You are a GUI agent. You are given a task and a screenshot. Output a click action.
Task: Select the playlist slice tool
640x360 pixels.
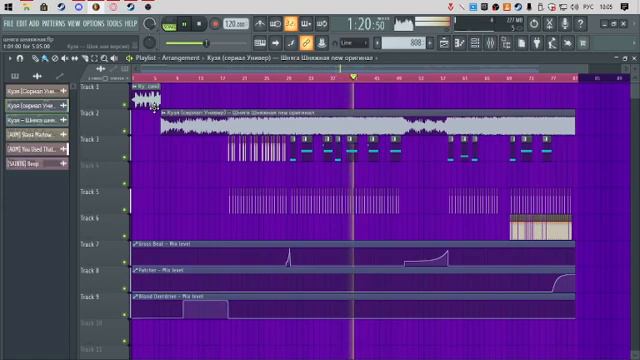pos(85,59)
